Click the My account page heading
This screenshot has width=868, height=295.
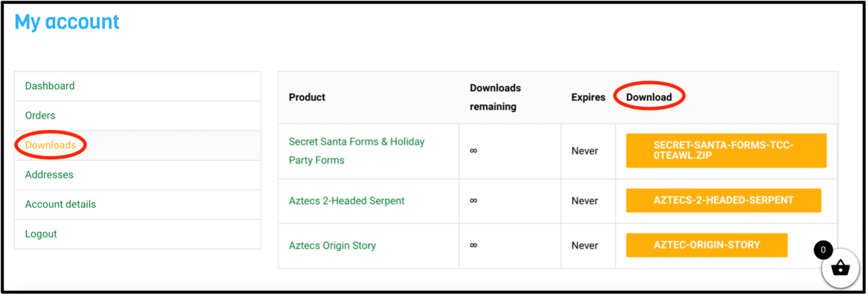click(67, 22)
